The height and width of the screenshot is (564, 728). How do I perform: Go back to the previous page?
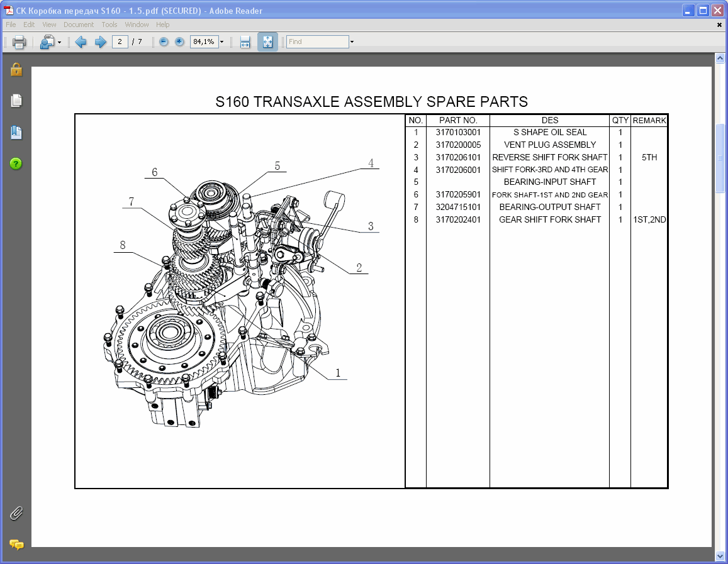(81, 41)
